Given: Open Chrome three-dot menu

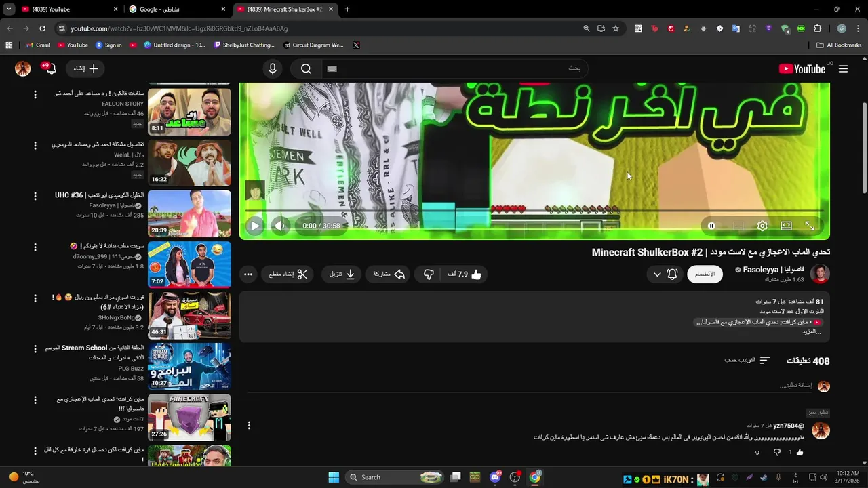Looking at the screenshot, I should tap(857, 28).
